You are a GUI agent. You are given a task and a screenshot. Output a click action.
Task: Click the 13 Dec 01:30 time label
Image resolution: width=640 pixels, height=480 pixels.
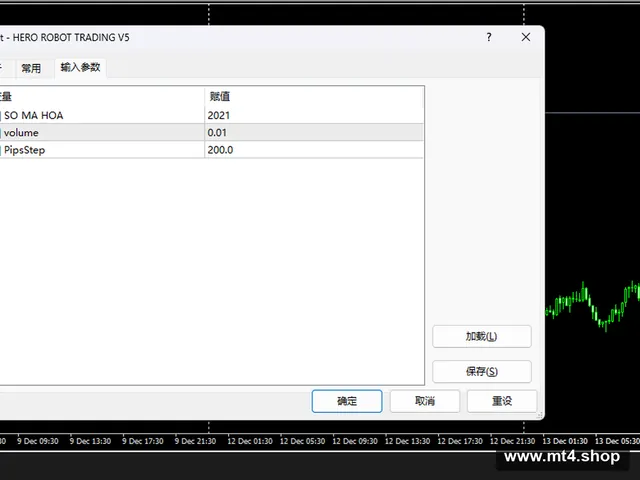point(565,441)
